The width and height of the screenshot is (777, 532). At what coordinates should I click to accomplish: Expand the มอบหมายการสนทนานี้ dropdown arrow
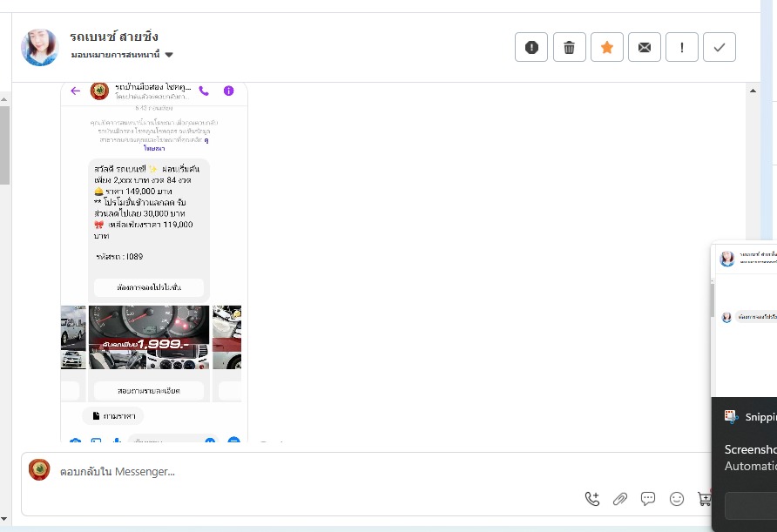pos(169,55)
